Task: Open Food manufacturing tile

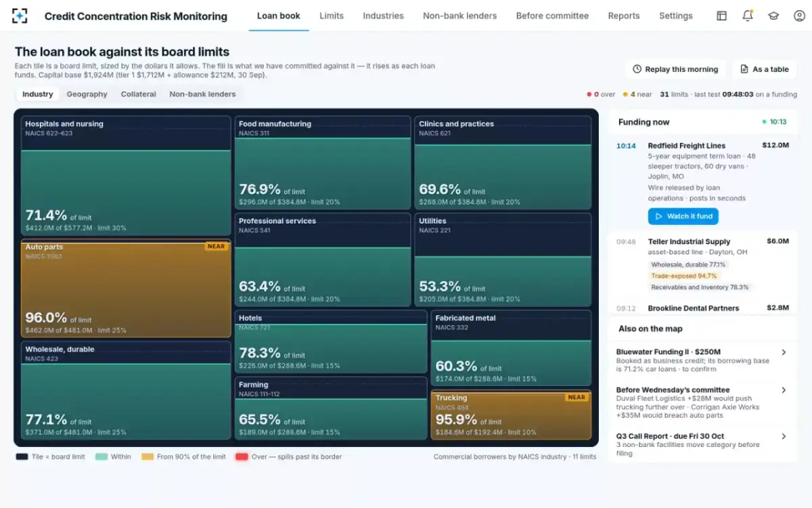Action: click(323, 163)
